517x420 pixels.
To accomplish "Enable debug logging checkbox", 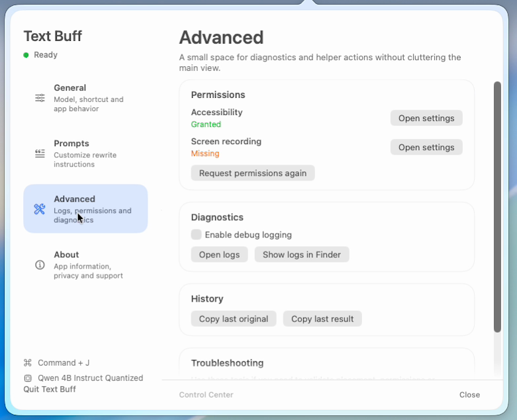I will point(196,235).
